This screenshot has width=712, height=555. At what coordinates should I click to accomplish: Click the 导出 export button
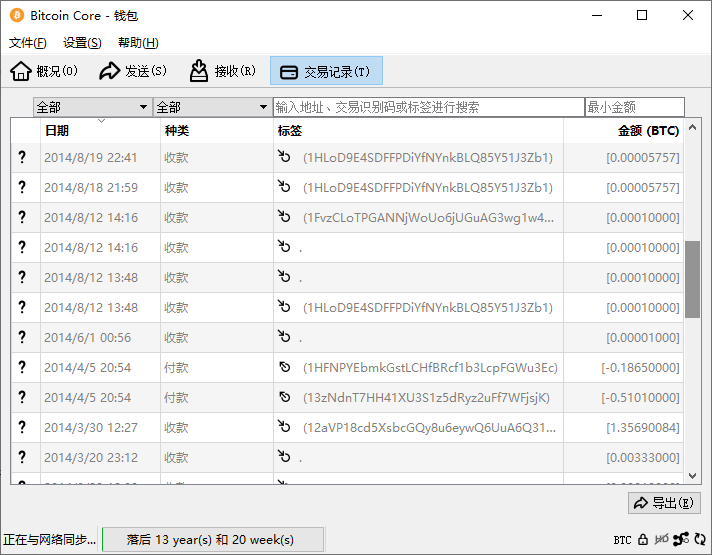coord(664,503)
